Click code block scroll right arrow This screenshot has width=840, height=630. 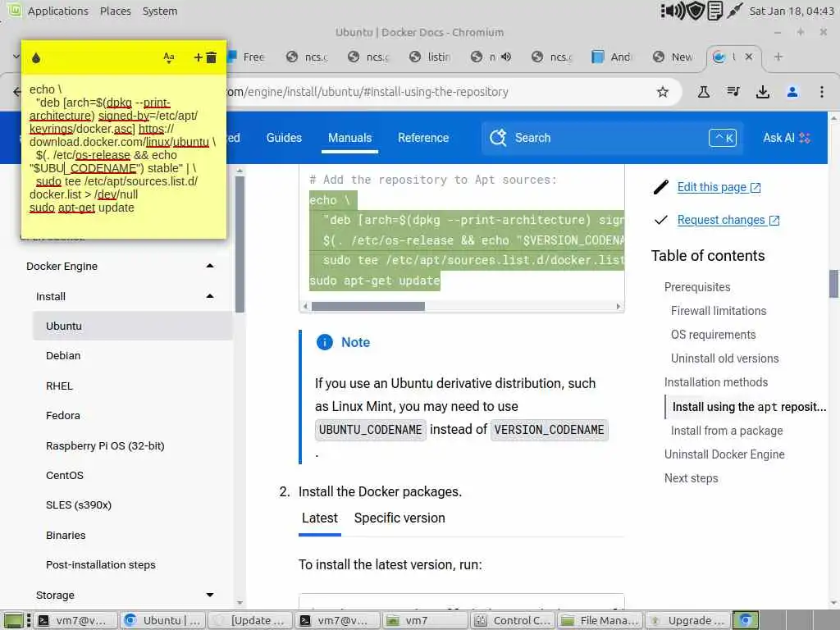tap(619, 307)
